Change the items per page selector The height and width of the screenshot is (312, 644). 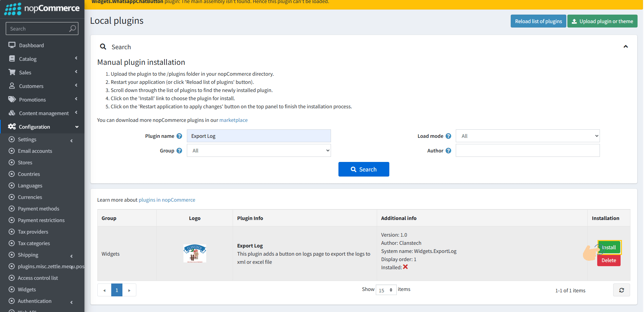click(386, 290)
